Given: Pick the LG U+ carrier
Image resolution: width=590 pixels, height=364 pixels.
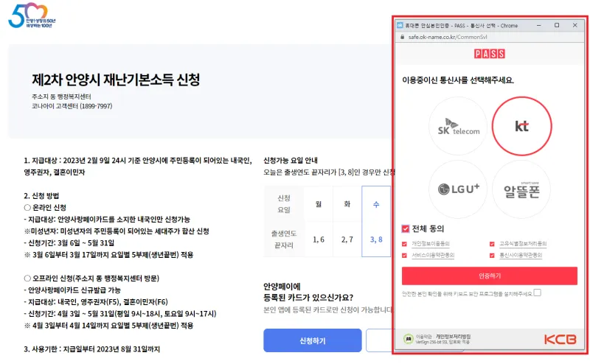Looking at the screenshot, I should point(458,189).
